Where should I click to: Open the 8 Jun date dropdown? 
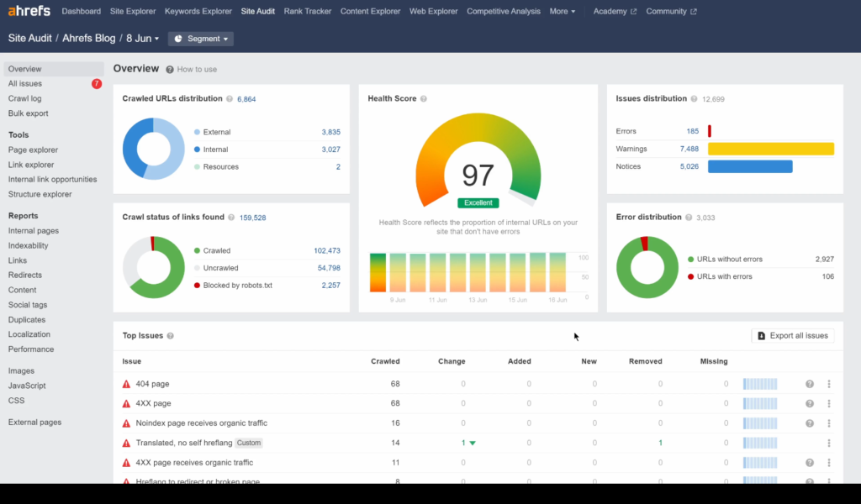(x=140, y=38)
